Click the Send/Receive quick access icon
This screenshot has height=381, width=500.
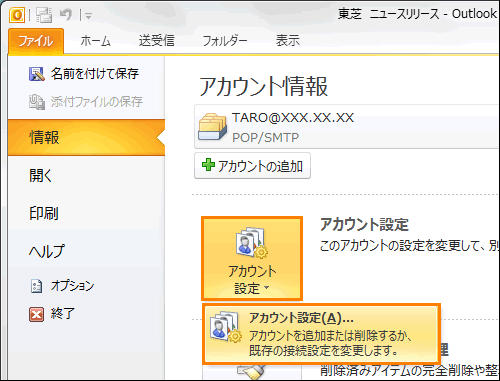[44, 15]
